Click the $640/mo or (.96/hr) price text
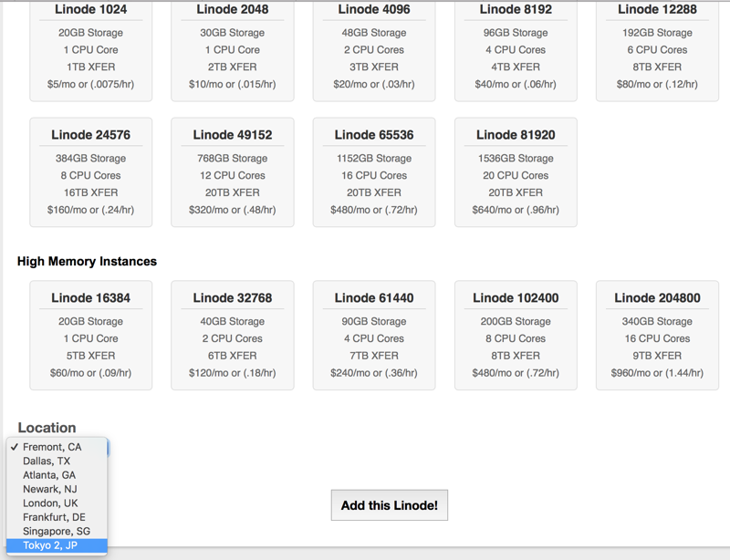The image size is (730, 560). [x=516, y=210]
